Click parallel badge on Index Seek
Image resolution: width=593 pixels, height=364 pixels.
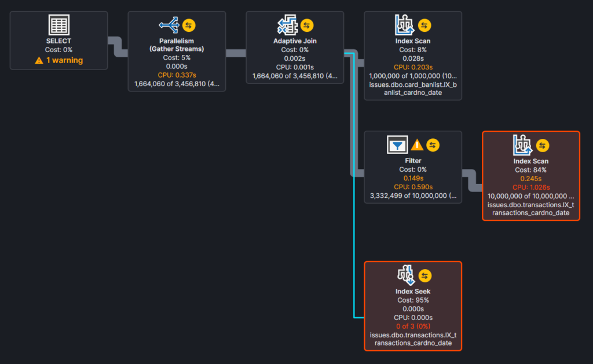point(424,275)
